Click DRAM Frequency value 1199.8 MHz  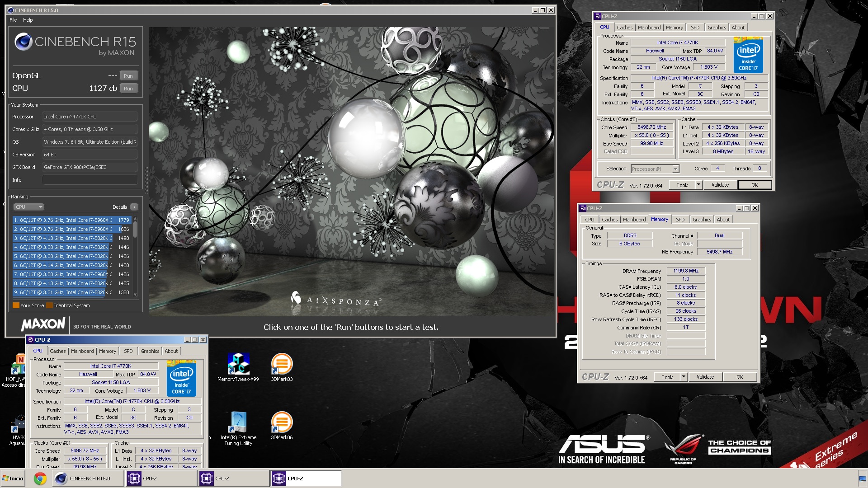tap(686, 271)
